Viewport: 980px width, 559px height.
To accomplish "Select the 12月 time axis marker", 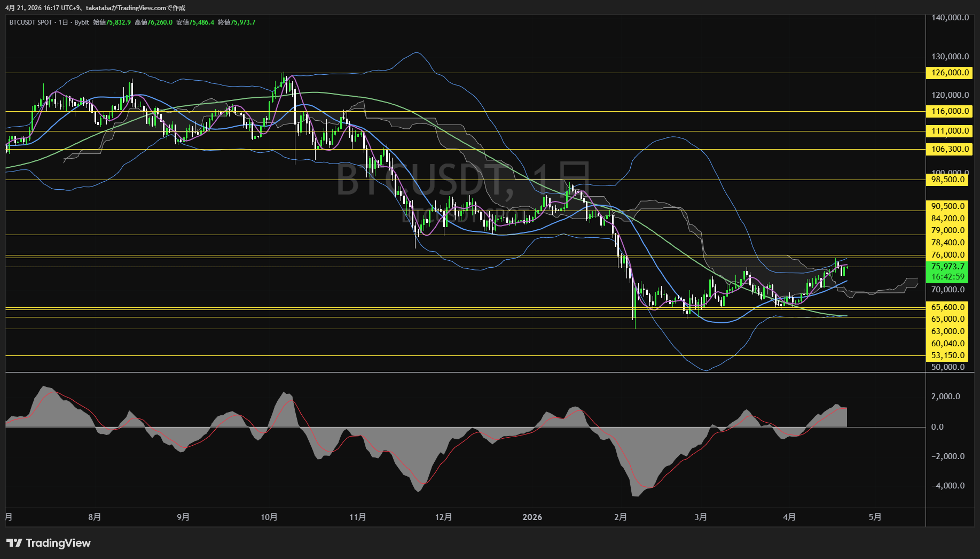I will point(444,517).
